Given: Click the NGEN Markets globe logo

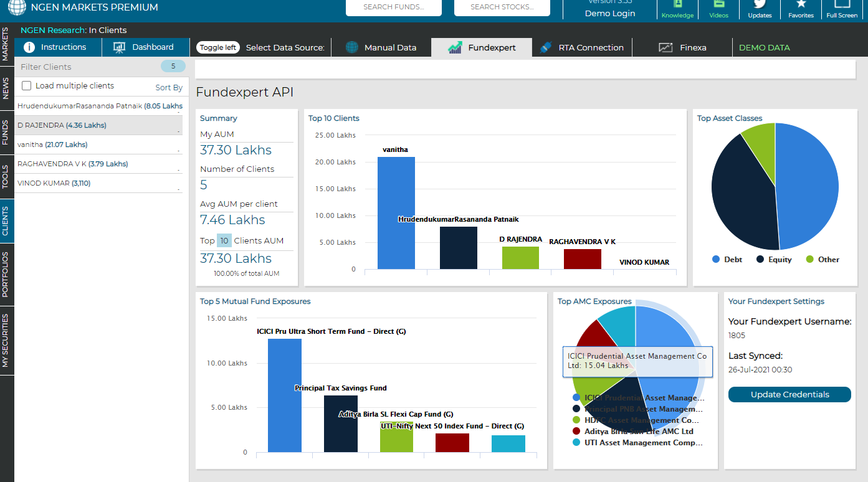Looking at the screenshot, I should pyautogui.click(x=17, y=7).
